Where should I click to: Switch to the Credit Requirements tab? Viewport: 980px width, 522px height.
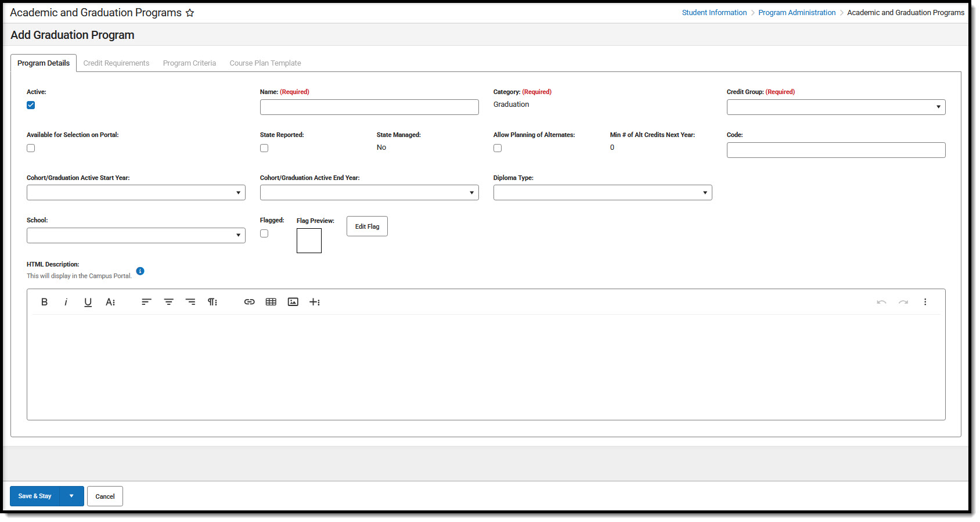(x=116, y=63)
